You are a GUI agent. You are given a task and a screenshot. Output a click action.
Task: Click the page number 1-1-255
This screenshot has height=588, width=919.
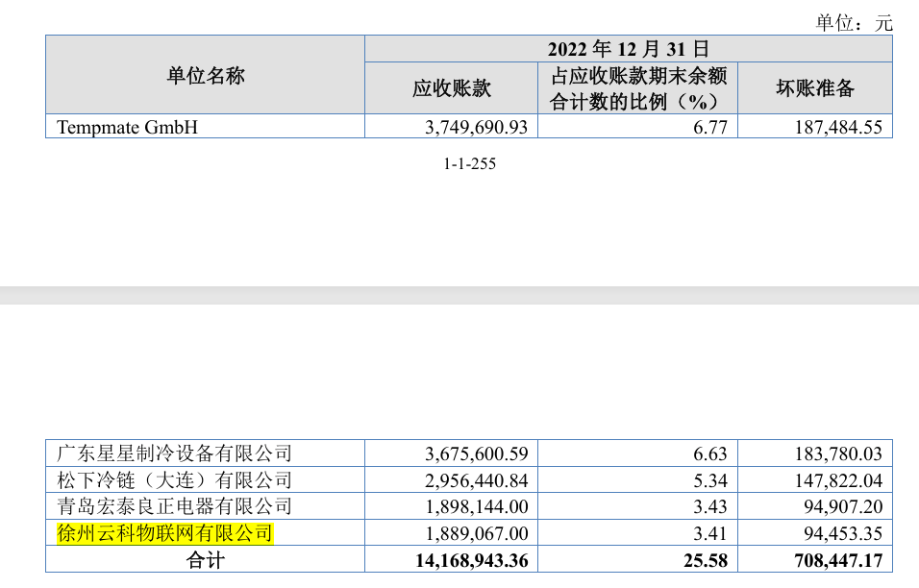pos(469,163)
